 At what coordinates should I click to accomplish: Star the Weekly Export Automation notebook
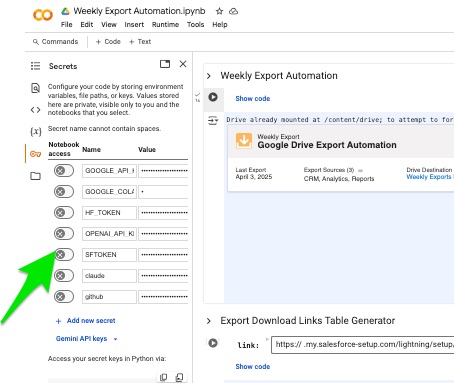pos(219,11)
